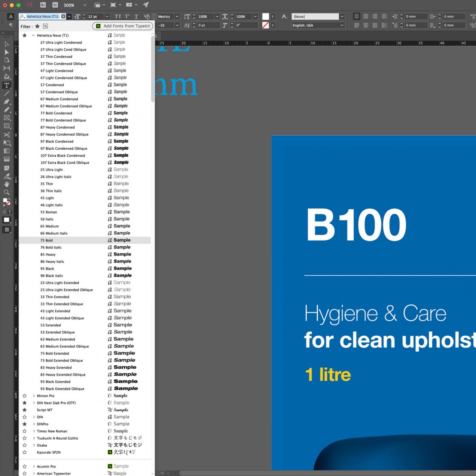Select 55 Roman from font list
The width and height of the screenshot is (476, 476).
click(49, 212)
